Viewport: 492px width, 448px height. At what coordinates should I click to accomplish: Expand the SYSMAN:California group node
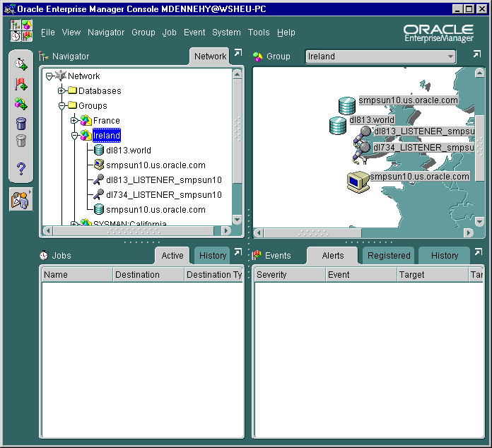(x=74, y=223)
